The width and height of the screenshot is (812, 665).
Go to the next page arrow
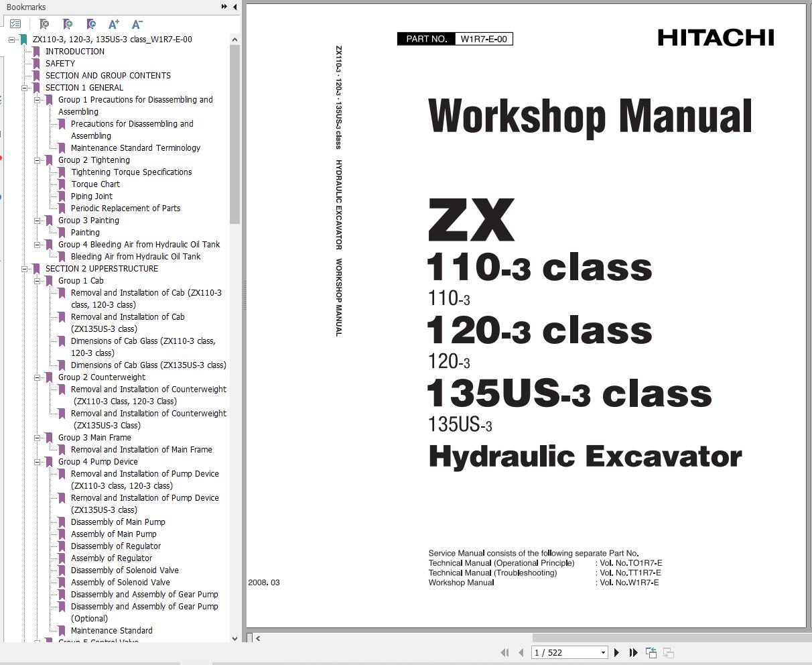pyautogui.click(x=616, y=652)
